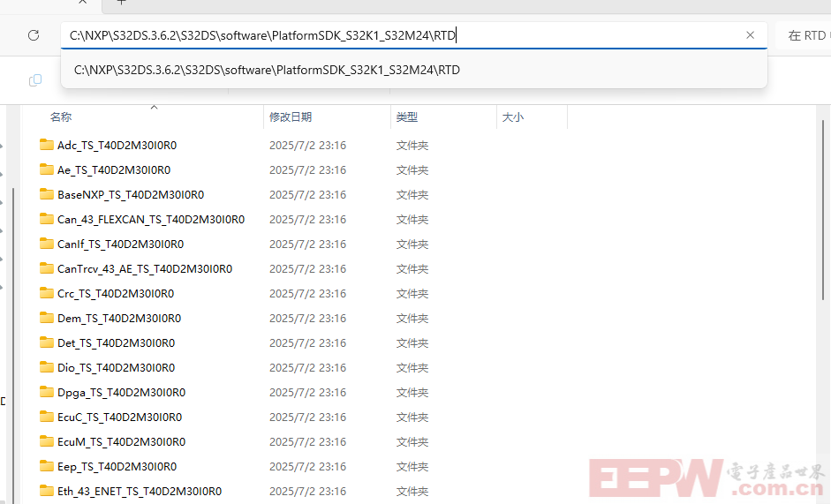Select the CanIf_TS_T40D2M30I0R0 folder name
The image size is (831, 504).
pos(121,244)
